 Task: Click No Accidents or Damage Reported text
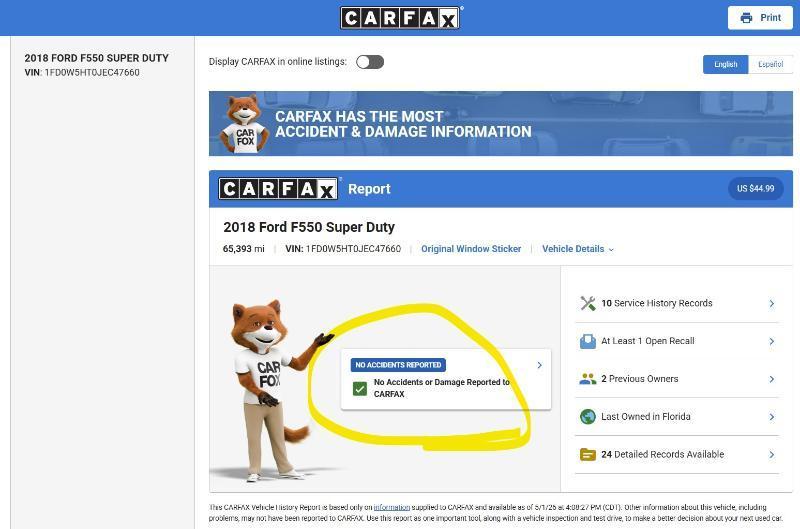pos(441,388)
